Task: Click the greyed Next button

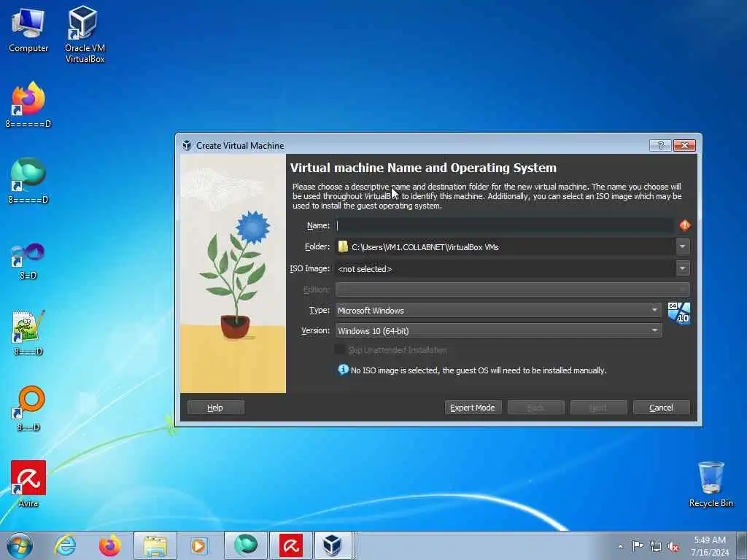Action: [x=598, y=408]
